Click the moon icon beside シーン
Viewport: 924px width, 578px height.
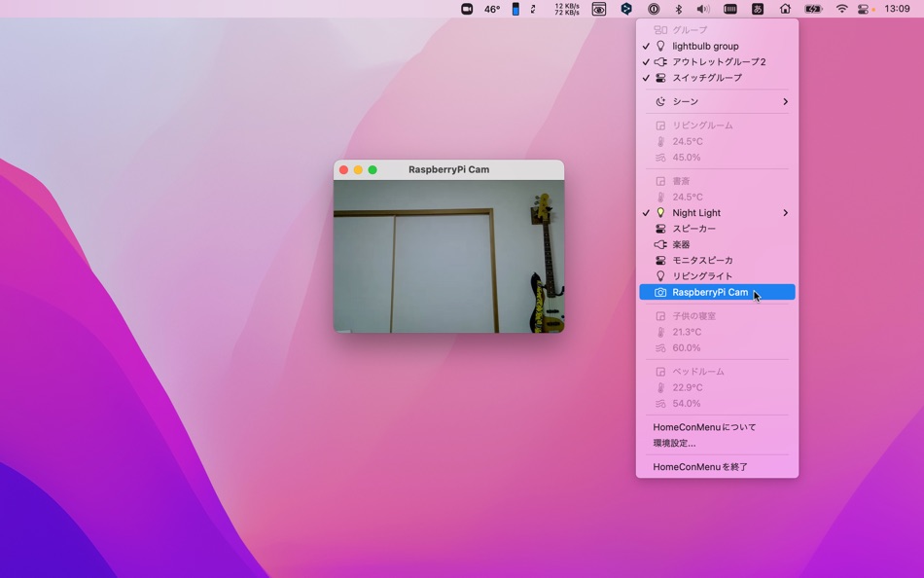(x=660, y=101)
